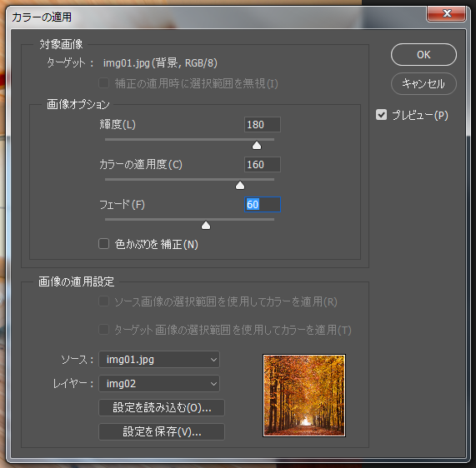Click the 輝度 value field showing 180
This screenshot has width=476, height=468.
(x=263, y=124)
